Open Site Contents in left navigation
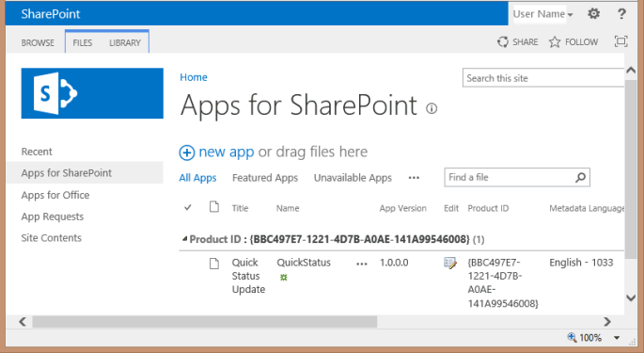This screenshot has height=353, width=644. pos(52,238)
